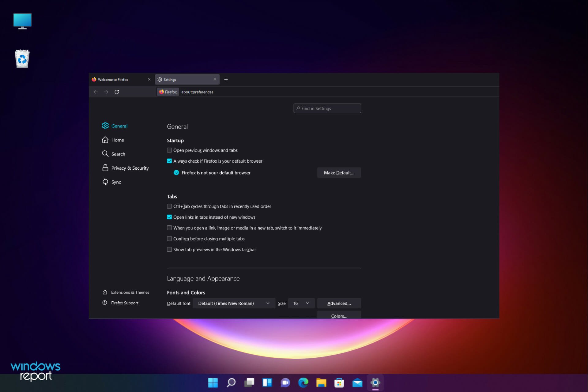
Task: Click the Search settings section icon
Action: (105, 153)
